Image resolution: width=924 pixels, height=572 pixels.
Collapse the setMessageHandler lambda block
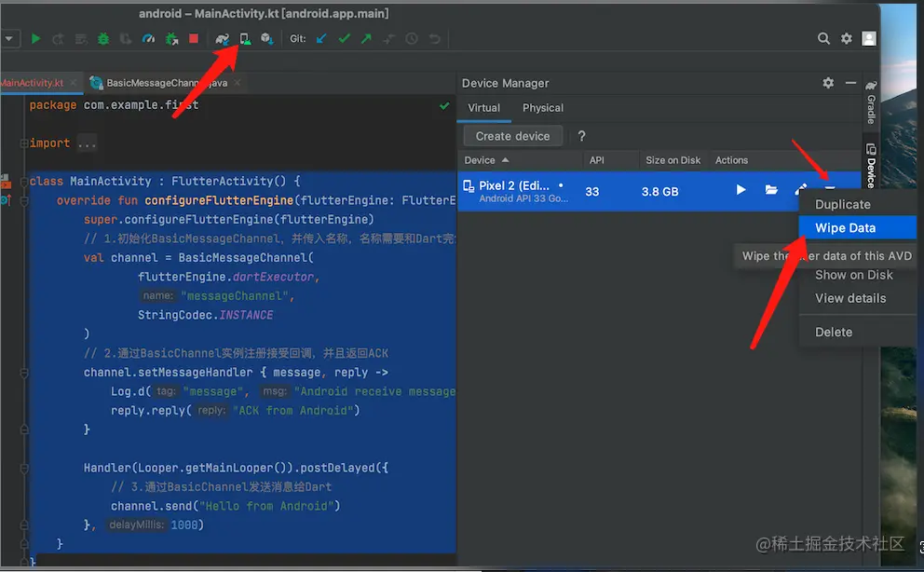24,373
